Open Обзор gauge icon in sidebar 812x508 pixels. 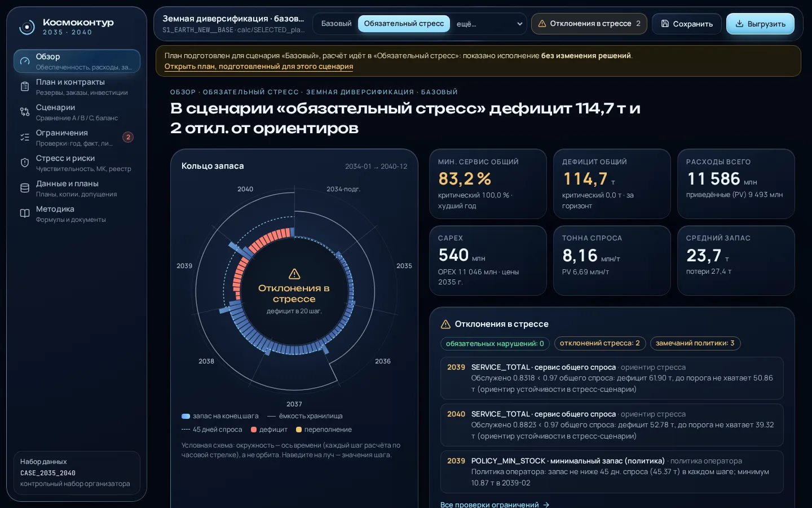point(25,61)
